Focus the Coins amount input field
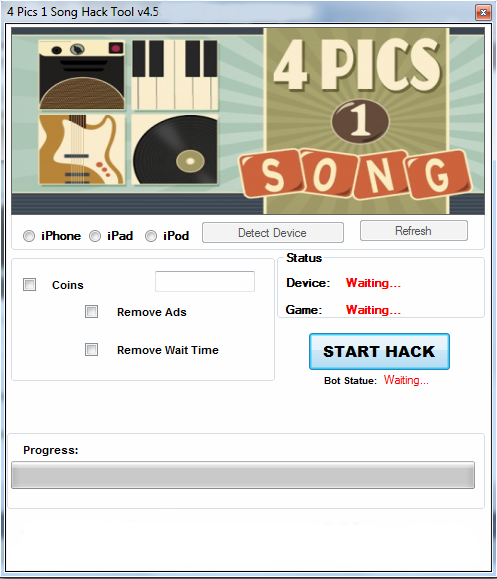Screen dimensions: 497x579 [205, 281]
